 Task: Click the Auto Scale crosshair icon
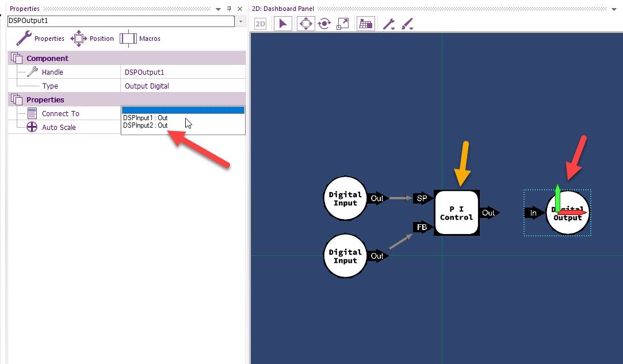click(32, 127)
